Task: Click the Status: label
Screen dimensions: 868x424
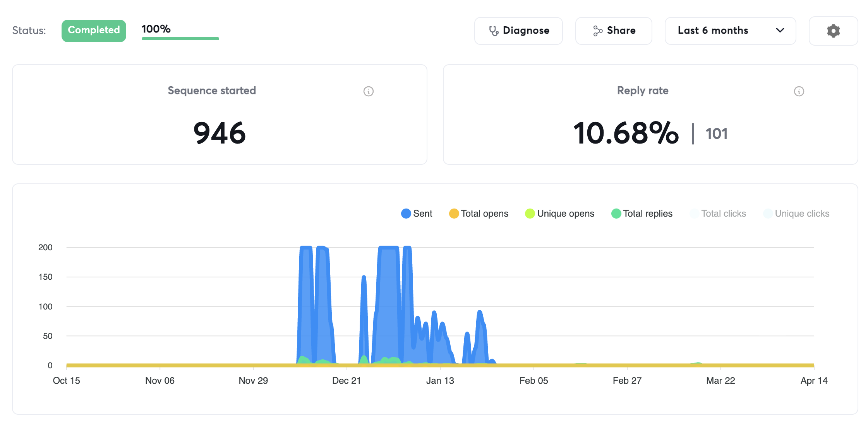Action: click(x=29, y=31)
